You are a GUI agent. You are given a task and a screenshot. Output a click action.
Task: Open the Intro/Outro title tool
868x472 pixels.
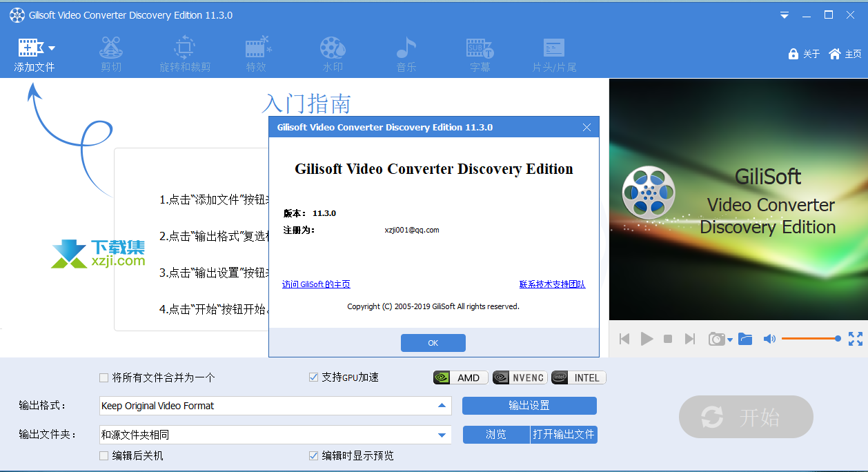tap(554, 55)
